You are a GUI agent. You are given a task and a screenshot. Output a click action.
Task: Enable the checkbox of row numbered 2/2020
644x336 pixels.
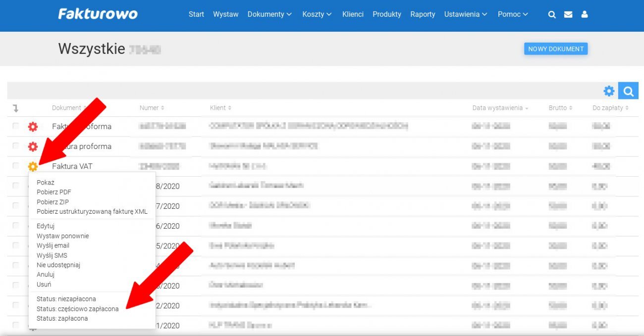[16, 305]
